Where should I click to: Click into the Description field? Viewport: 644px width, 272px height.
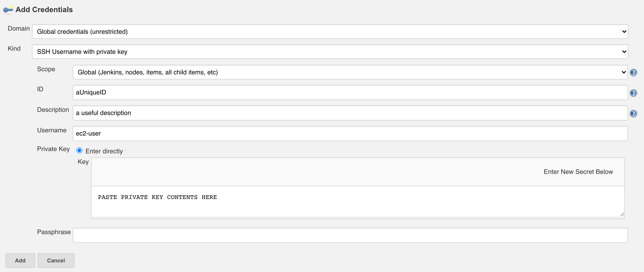coord(350,113)
